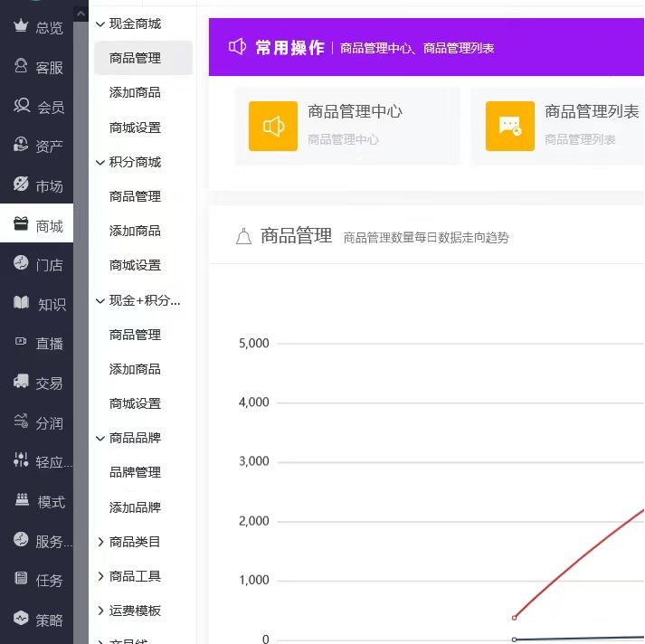Click the scroll-up arrow of sidebar scrollbar
Image resolution: width=645 pixels, height=644 pixels.
click(81, 14)
